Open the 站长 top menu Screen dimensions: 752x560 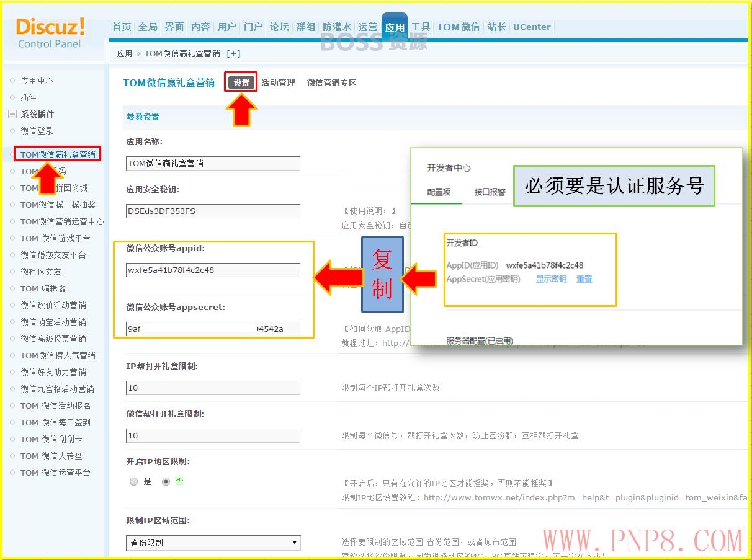496,27
